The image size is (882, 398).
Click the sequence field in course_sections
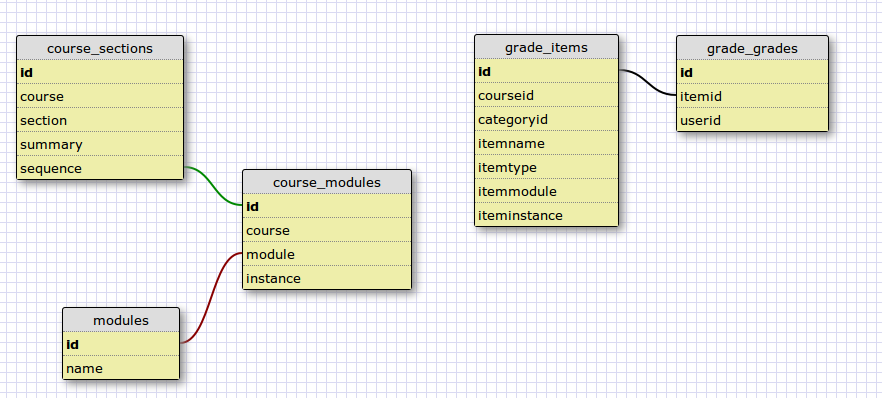pos(100,168)
